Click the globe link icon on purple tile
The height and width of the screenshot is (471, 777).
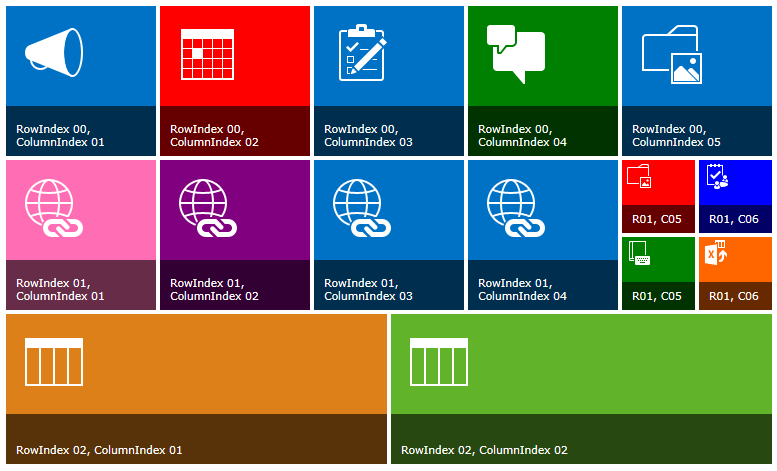208,208
